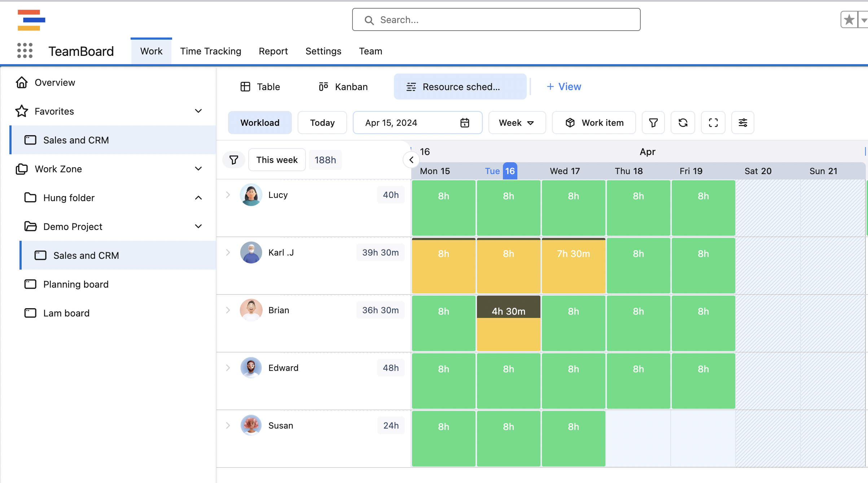Open the Week range dropdown
The height and width of the screenshot is (483, 868).
pos(517,123)
